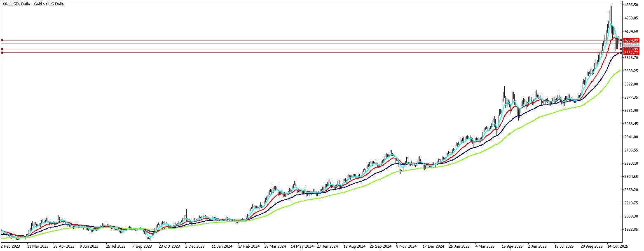Click the 29 Aug 2025 date label
This screenshot has height=251, width=644.
[x=592, y=246]
